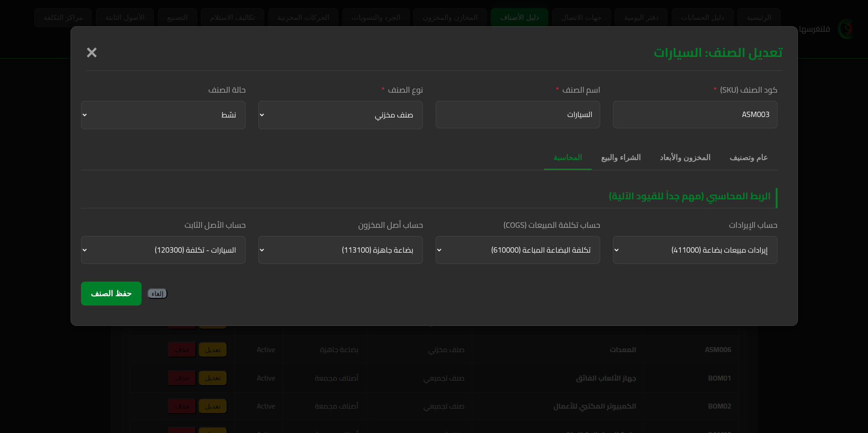Screen dimensions: 868x433
Task: Click تعديل button for ASM006 row
Action: (x=213, y=349)
